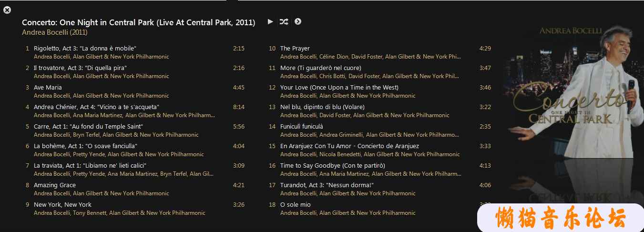
Task: Play the track Amazing Grace
Action: tap(54, 185)
